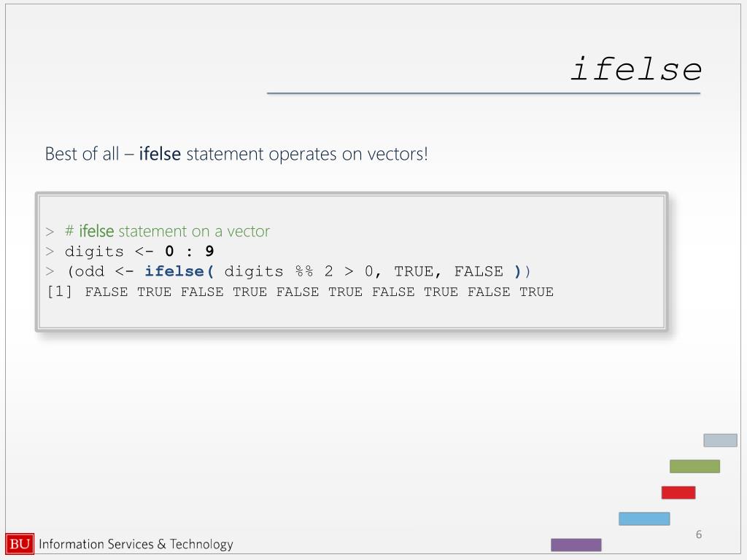Click the '[1]' output index marker
Image resolution: width=747 pixels, height=560 pixels.
click(x=60, y=291)
